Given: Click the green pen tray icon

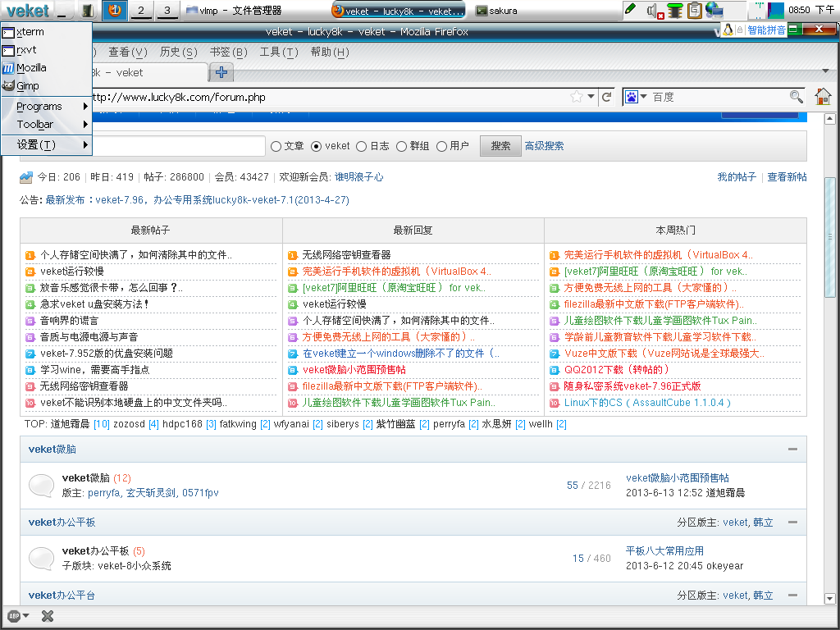Looking at the screenshot, I should (x=631, y=9).
